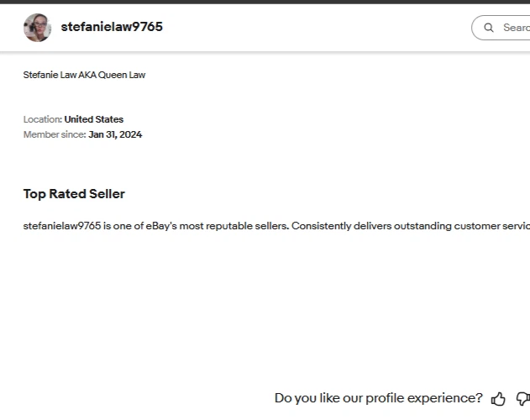Click the word 'Queen' in the bio
The width and height of the screenshot is (530, 420).
point(114,75)
